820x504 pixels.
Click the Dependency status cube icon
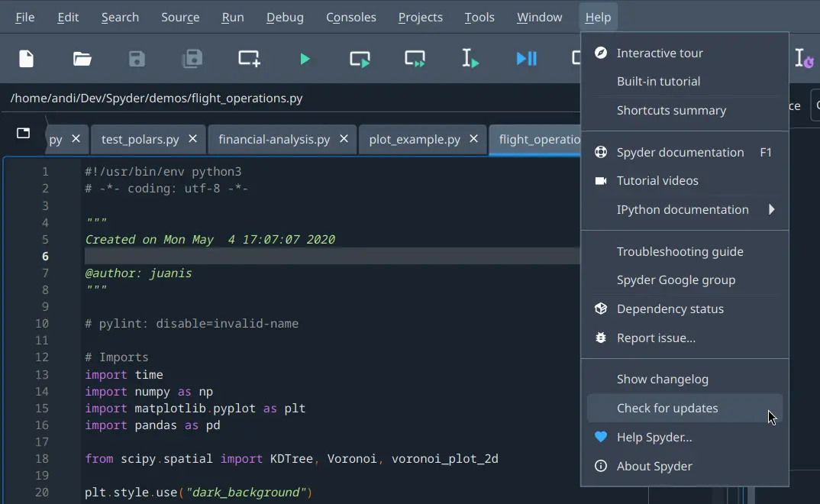[x=601, y=309]
